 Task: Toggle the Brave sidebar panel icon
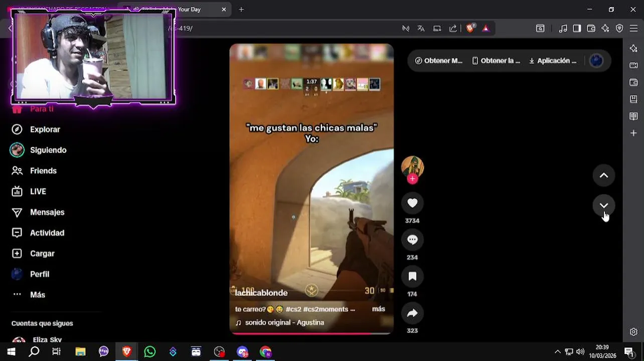[x=577, y=29]
